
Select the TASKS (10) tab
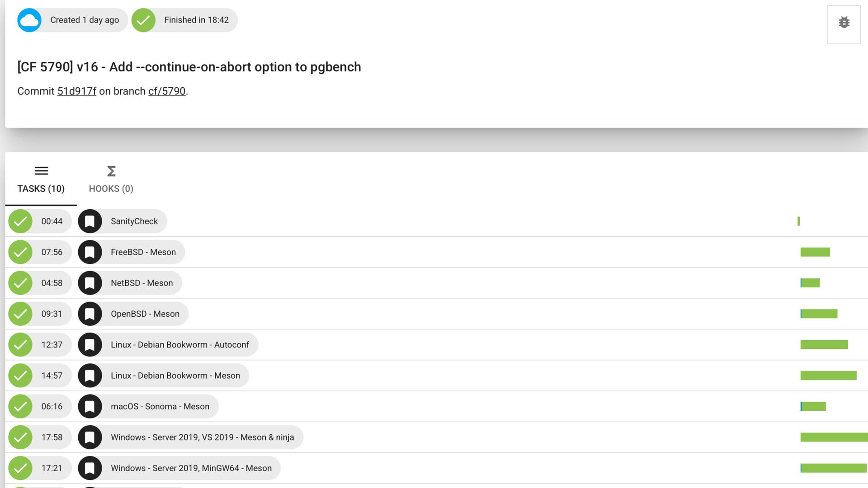click(41, 188)
